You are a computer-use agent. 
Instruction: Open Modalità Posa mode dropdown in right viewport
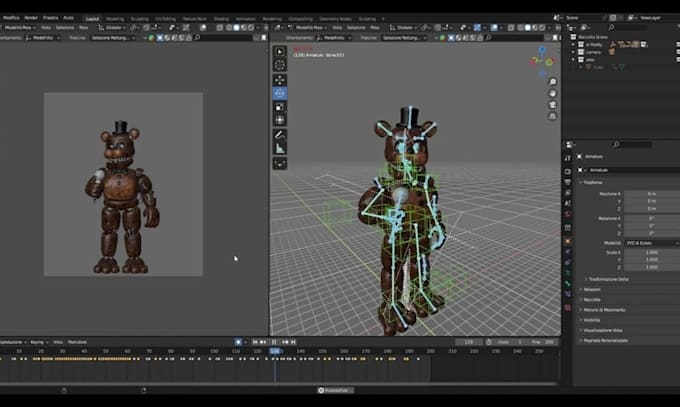coord(308,27)
